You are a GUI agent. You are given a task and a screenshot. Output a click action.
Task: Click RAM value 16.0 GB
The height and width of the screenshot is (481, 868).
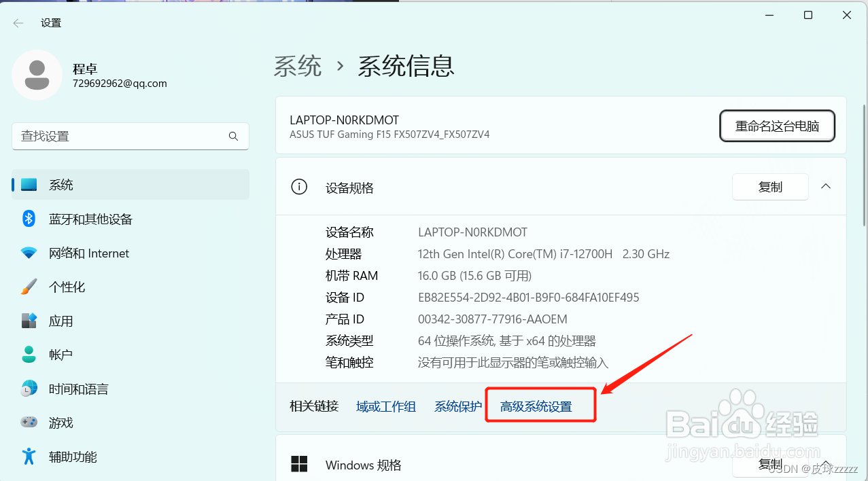[x=474, y=276]
